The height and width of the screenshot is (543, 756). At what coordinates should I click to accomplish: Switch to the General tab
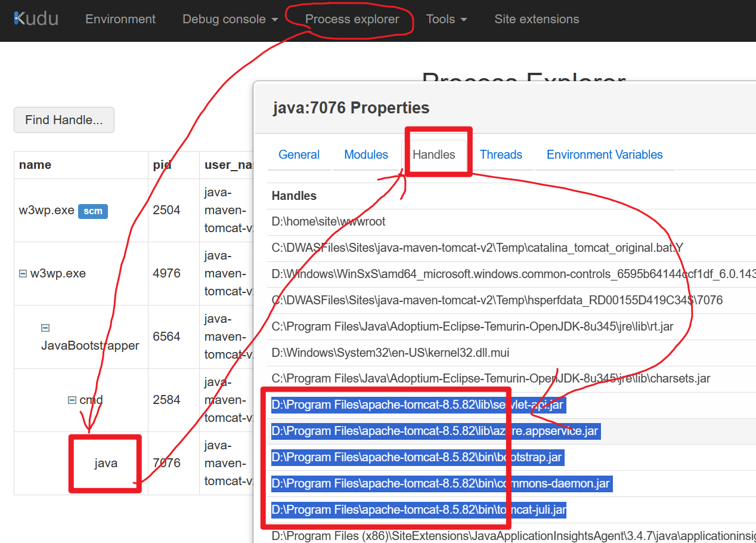click(x=299, y=155)
